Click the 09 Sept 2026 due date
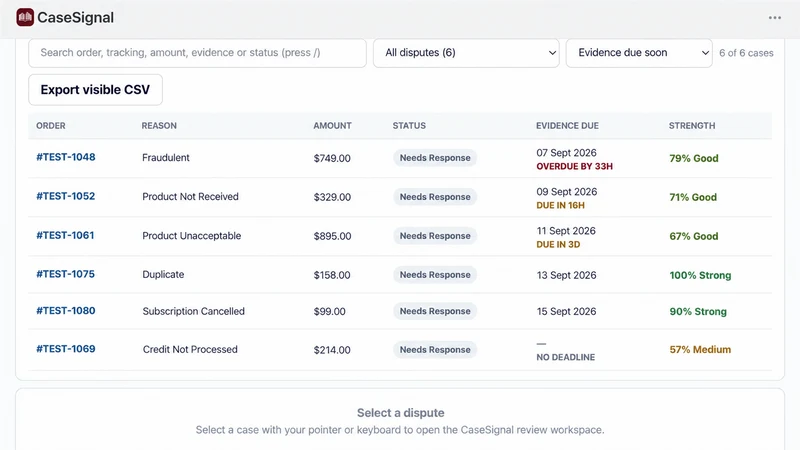Viewport: 800px width, 450px height. point(566,192)
